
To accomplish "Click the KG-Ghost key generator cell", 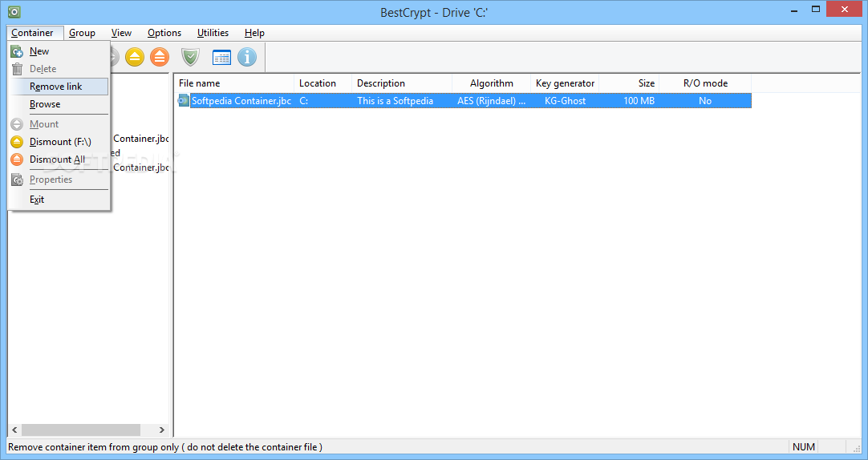I will click(x=566, y=101).
